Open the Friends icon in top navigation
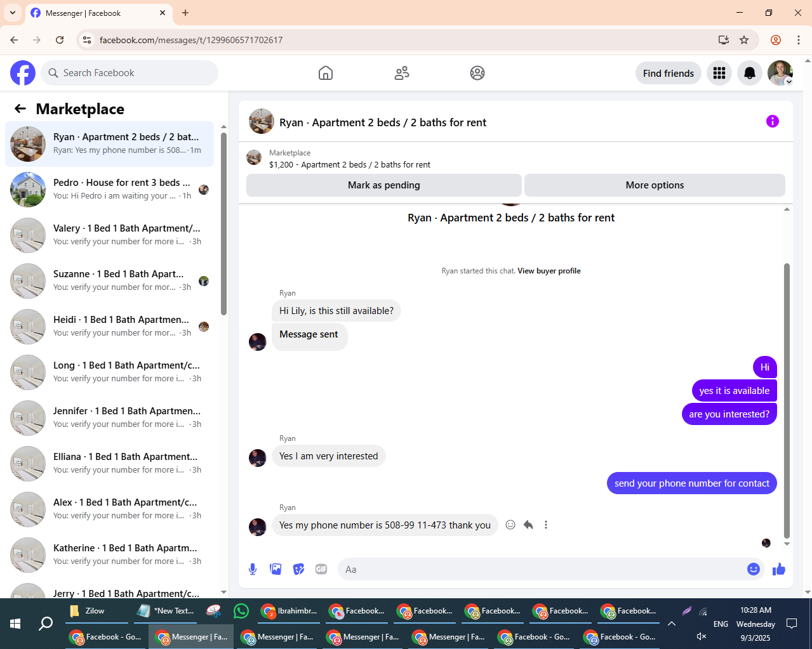Viewport: 812px width, 649px height. [x=402, y=73]
